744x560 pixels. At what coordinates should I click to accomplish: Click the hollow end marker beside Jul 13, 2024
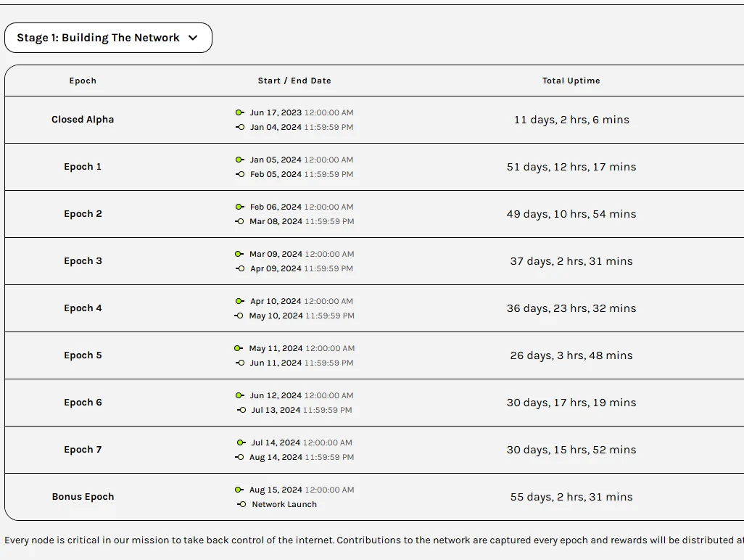[x=241, y=410]
